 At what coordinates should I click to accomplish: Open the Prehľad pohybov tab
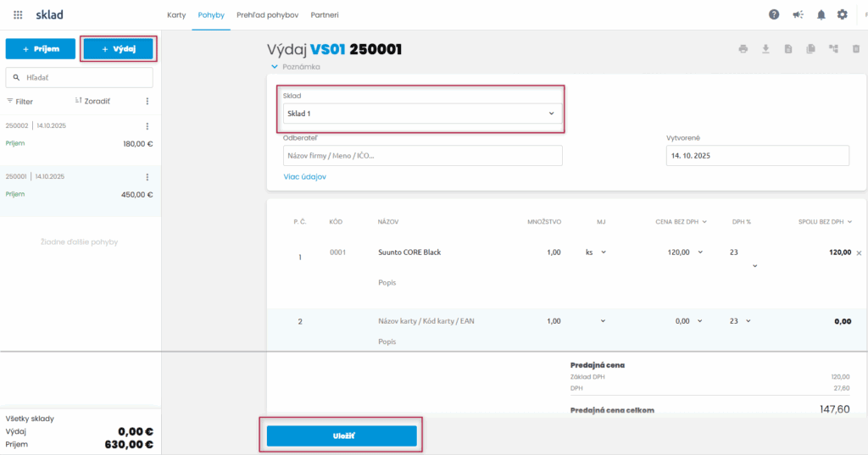(x=269, y=15)
